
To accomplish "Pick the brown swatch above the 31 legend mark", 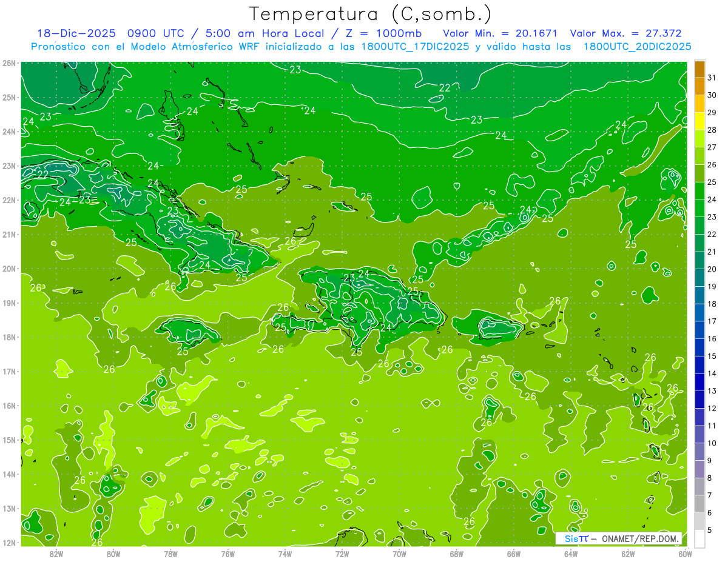I will click(x=699, y=69).
